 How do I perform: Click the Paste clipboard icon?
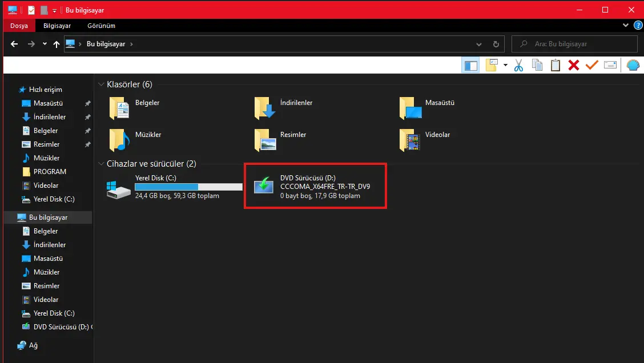556,65
